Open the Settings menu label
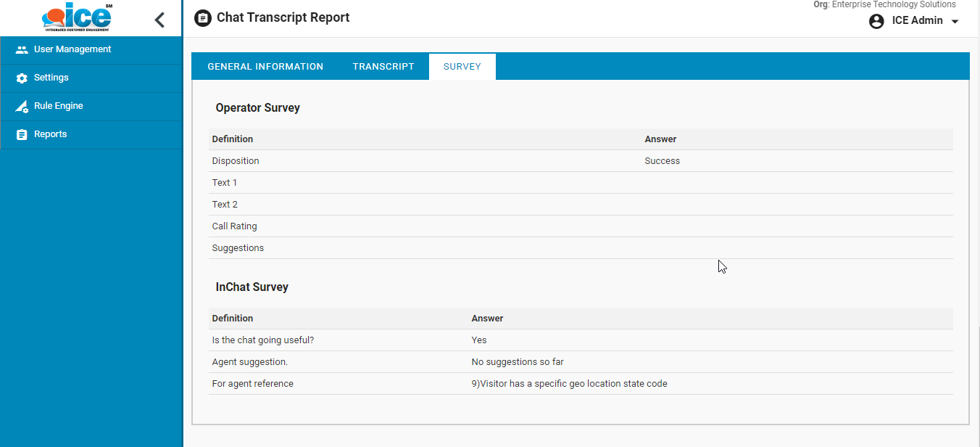 click(51, 78)
